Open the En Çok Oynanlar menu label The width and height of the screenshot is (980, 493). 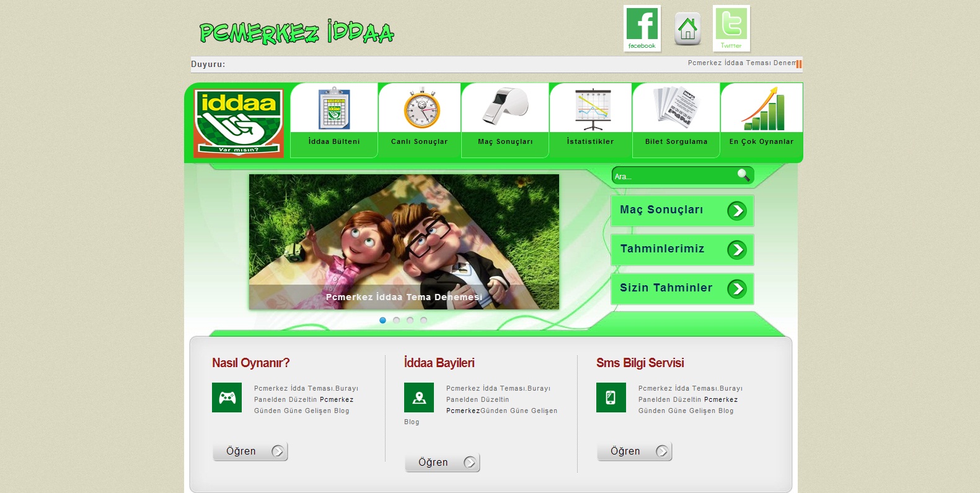pyautogui.click(x=761, y=141)
